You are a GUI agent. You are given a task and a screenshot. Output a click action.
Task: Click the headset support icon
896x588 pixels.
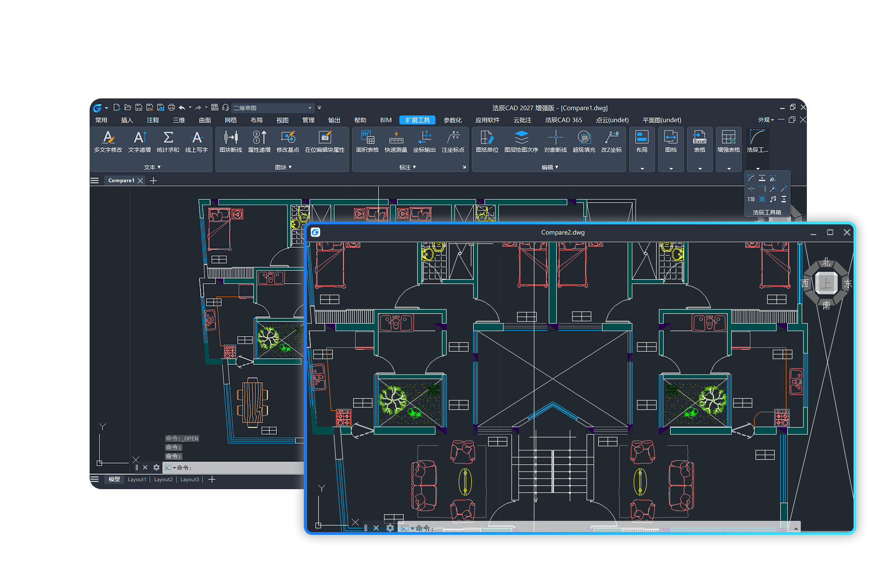coord(225,108)
